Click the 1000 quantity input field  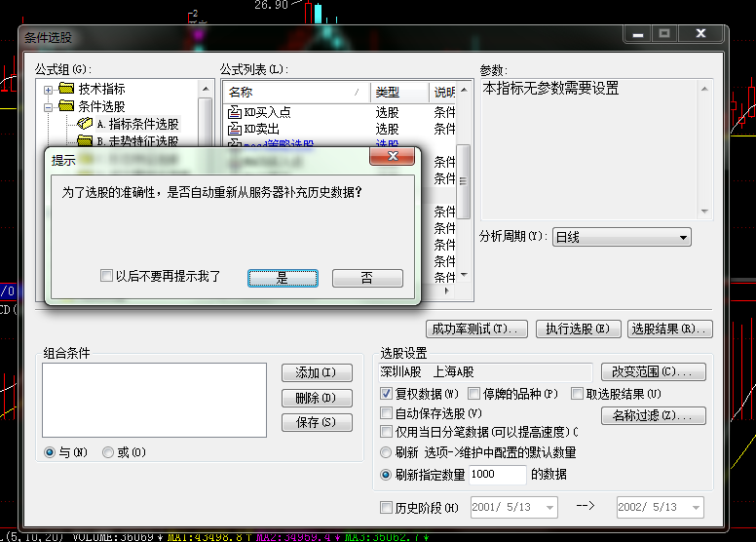[x=497, y=475]
